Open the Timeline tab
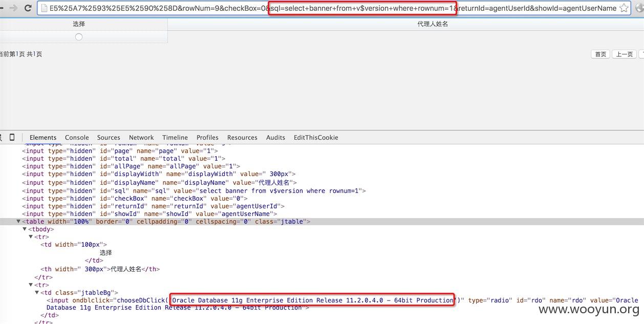 click(x=175, y=137)
